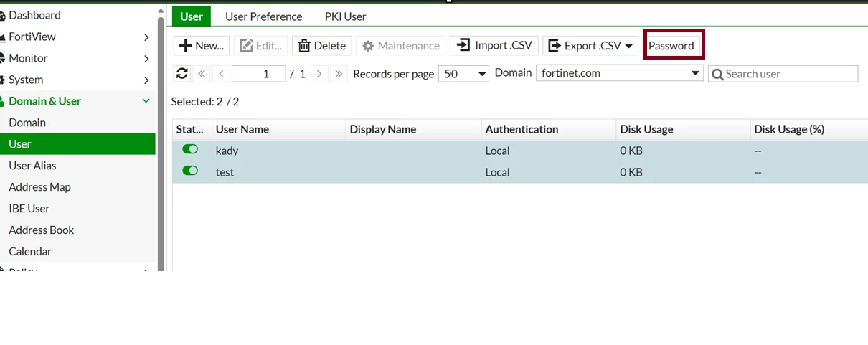
Task: Go to previous page arrow
Action: 221,73
